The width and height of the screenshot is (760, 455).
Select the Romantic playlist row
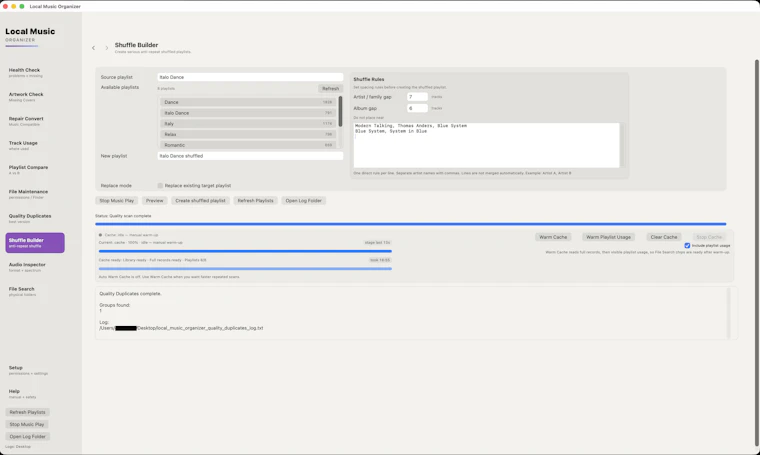click(x=248, y=145)
